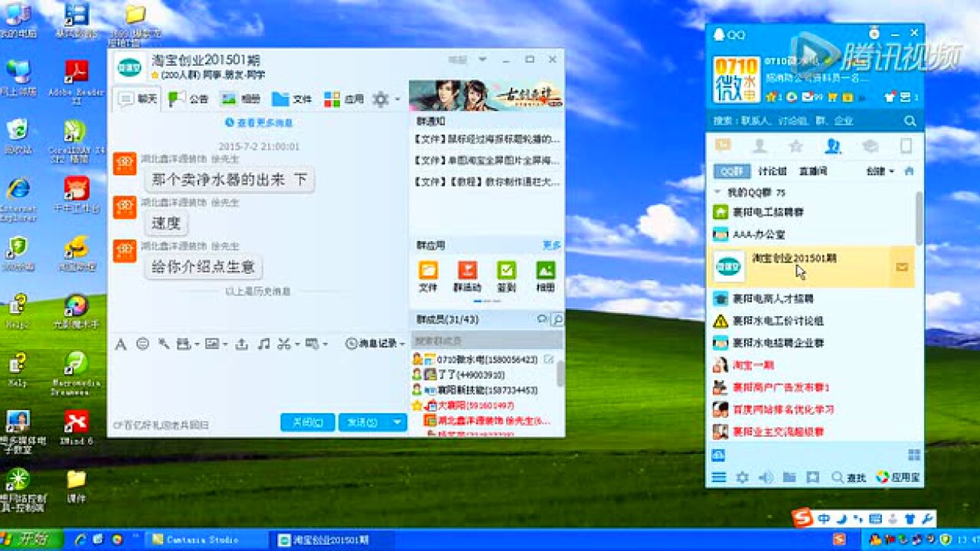Open the QQ groups tab icon

832,146
